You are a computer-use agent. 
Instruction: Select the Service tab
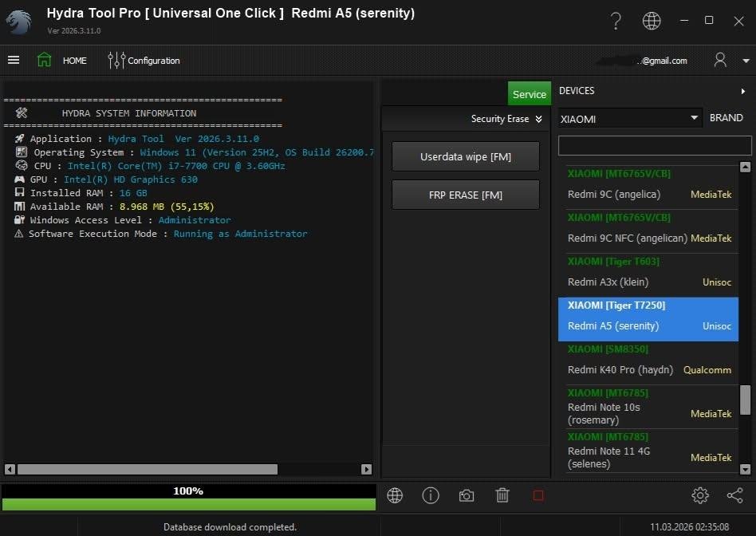529,93
